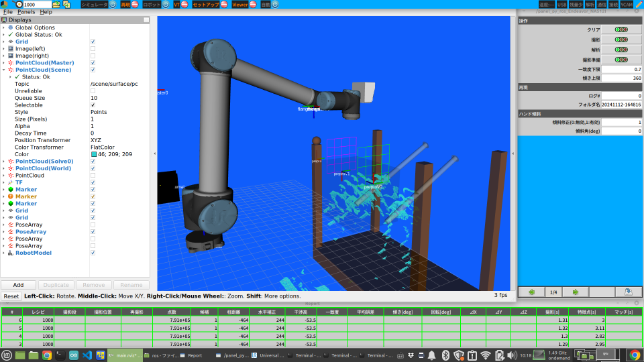The image size is (644, 362).
Task: Click the Chrome icon in taskbar
Action: coord(47,355)
